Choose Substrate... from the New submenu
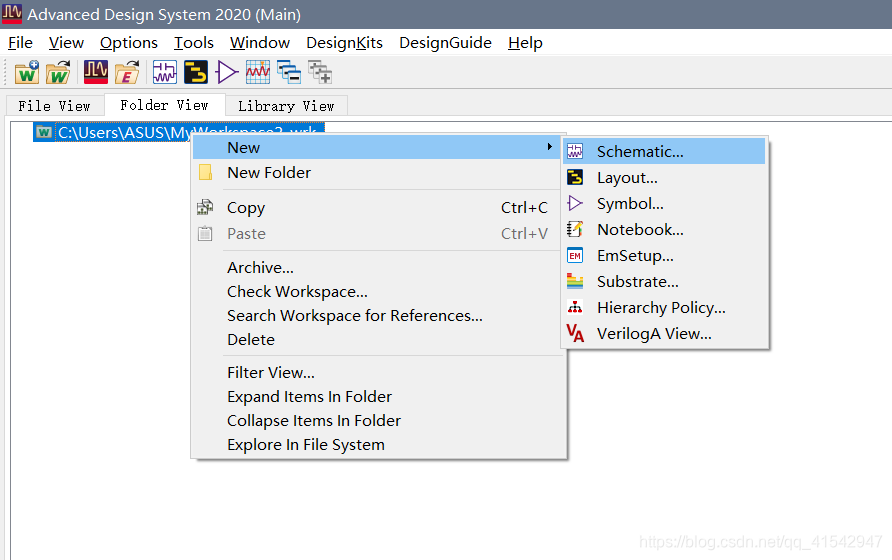 coord(664,281)
